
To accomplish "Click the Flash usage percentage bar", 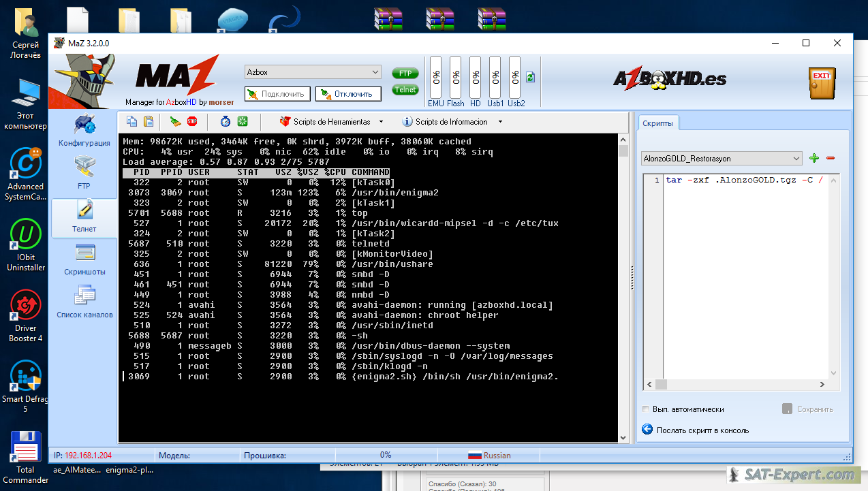I will coord(456,78).
